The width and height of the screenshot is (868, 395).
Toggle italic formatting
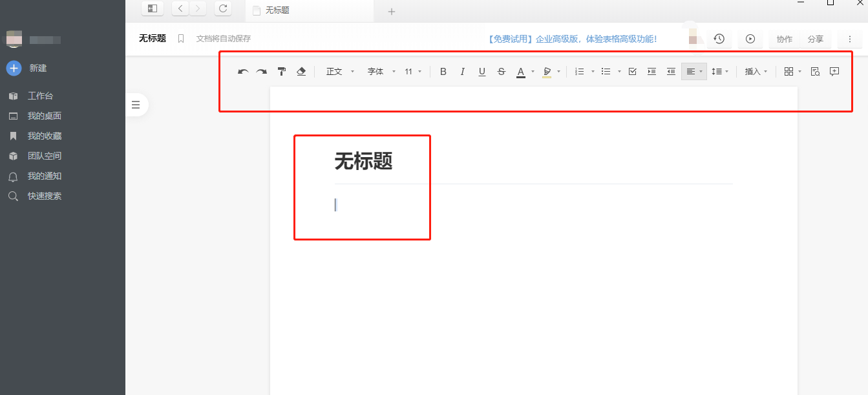pyautogui.click(x=462, y=71)
